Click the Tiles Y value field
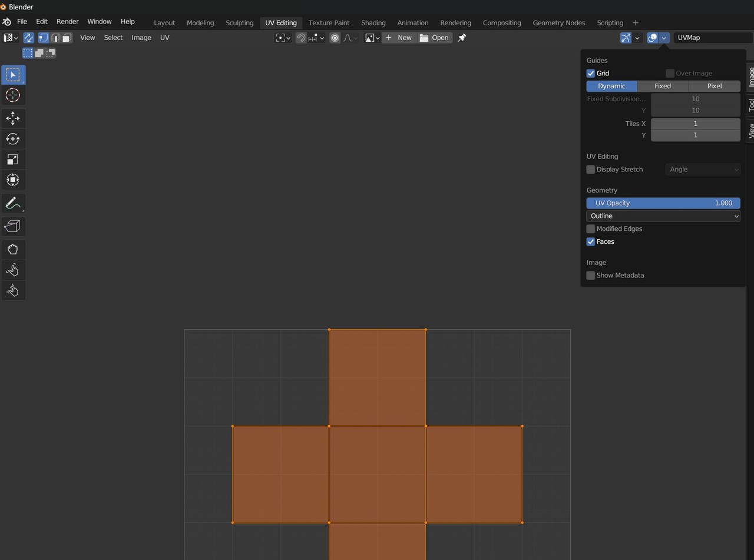 tap(696, 135)
